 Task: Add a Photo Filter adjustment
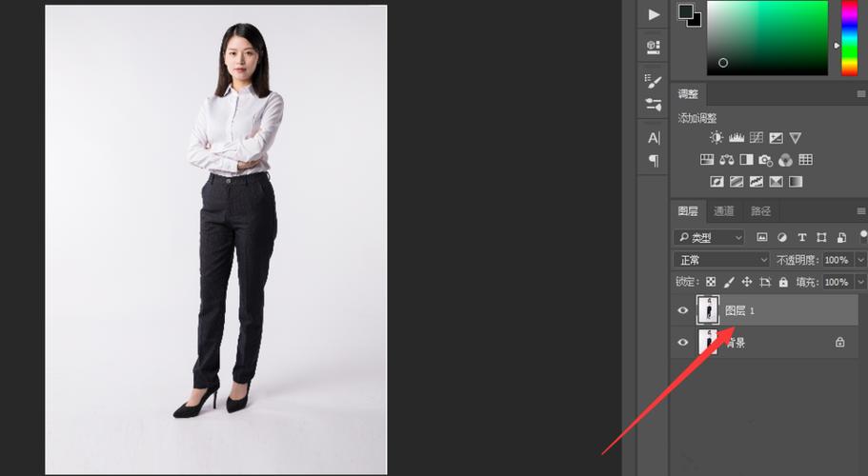(x=766, y=160)
